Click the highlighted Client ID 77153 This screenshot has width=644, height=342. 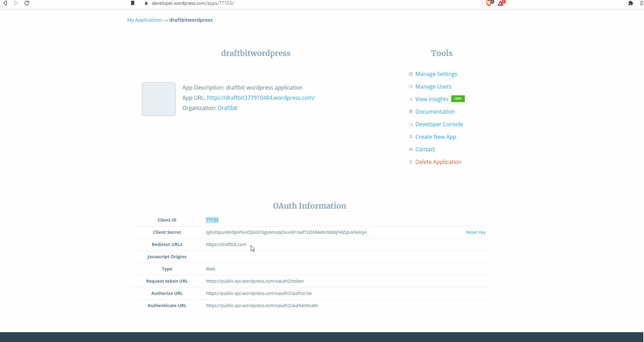212,220
